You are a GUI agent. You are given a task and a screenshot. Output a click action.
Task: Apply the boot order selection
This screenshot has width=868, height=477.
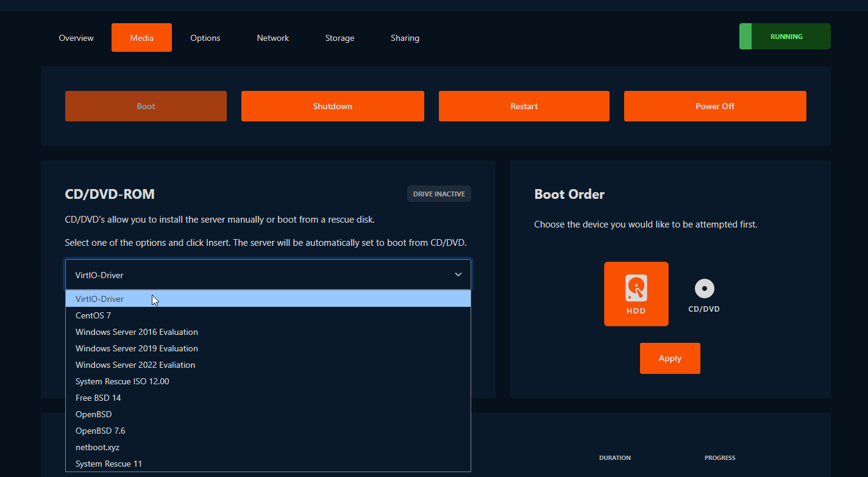point(669,358)
